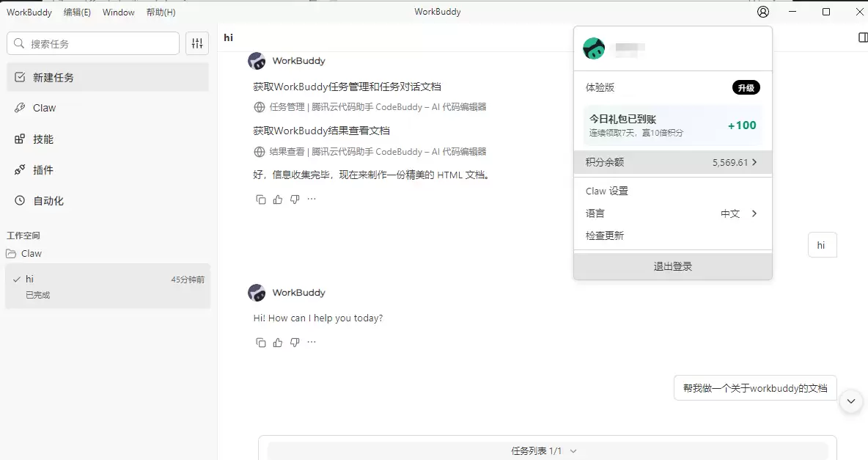Click the 退出登录 logout button
This screenshot has width=868, height=460.
coord(672,266)
